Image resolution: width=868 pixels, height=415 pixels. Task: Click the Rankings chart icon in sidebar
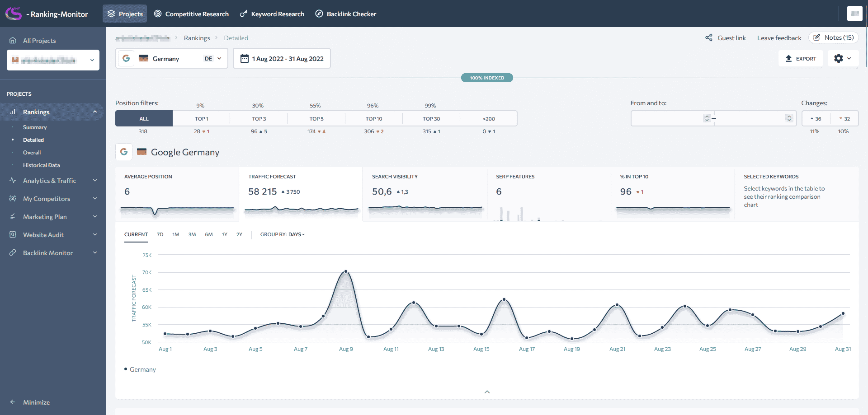[x=13, y=112]
